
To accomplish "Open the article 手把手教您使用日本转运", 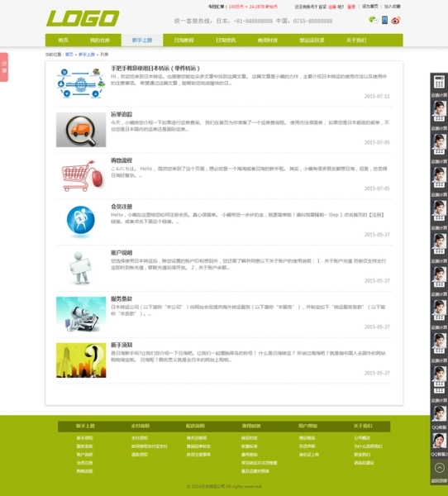I will pos(155,68).
